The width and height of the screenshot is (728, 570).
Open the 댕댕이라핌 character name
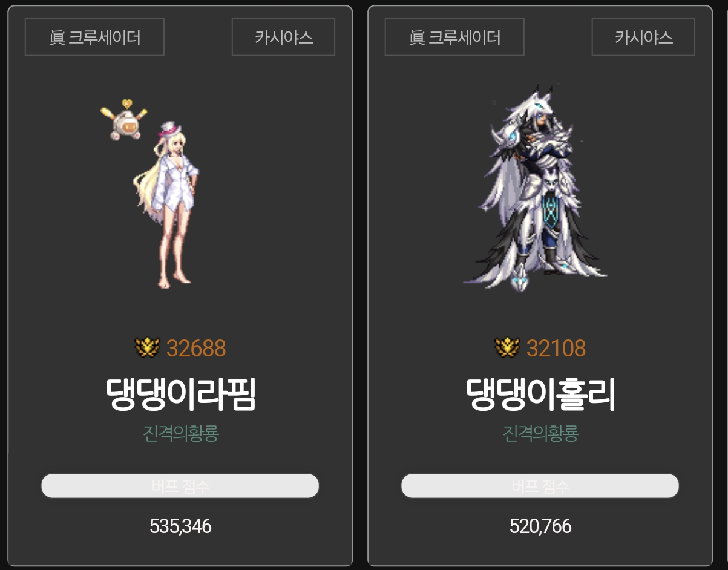[180, 395]
